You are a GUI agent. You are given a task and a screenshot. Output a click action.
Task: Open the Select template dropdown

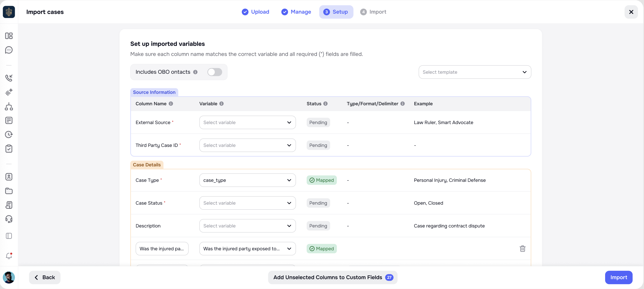click(x=475, y=72)
